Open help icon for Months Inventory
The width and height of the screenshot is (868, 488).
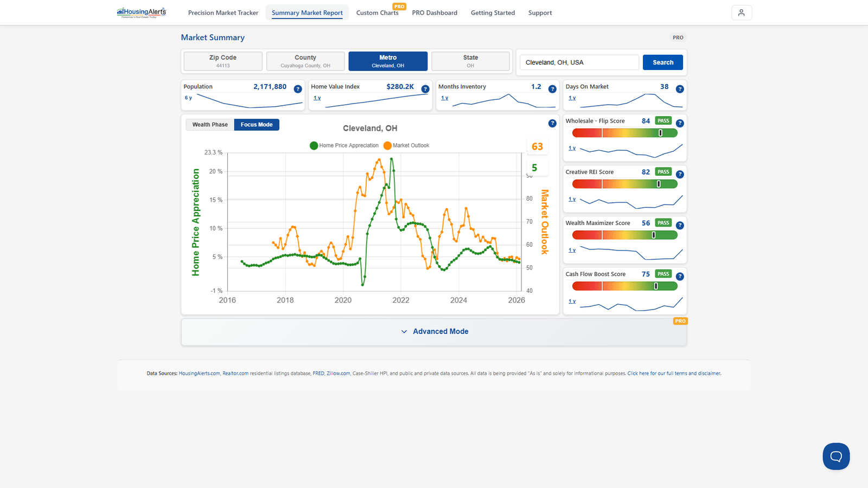point(552,89)
